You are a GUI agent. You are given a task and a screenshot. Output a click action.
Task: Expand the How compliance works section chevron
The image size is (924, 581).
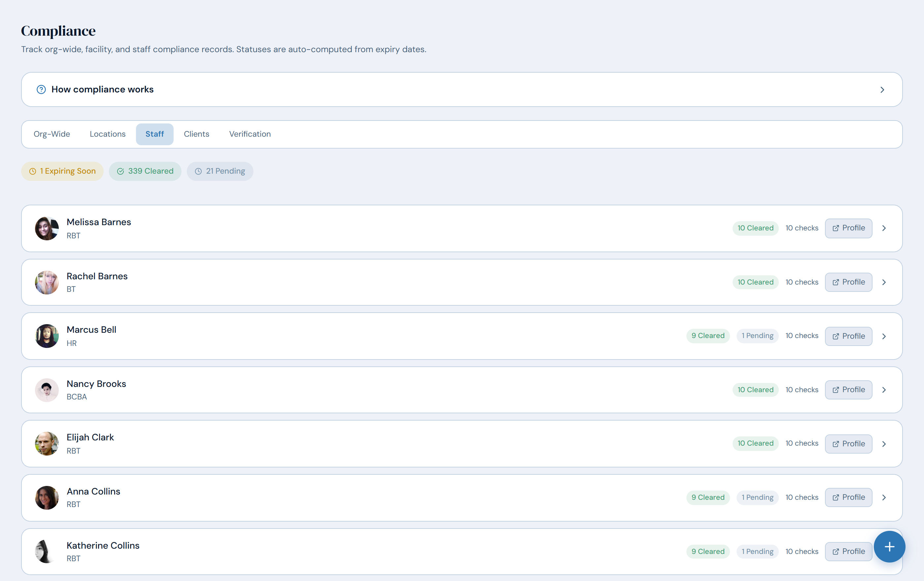click(882, 89)
